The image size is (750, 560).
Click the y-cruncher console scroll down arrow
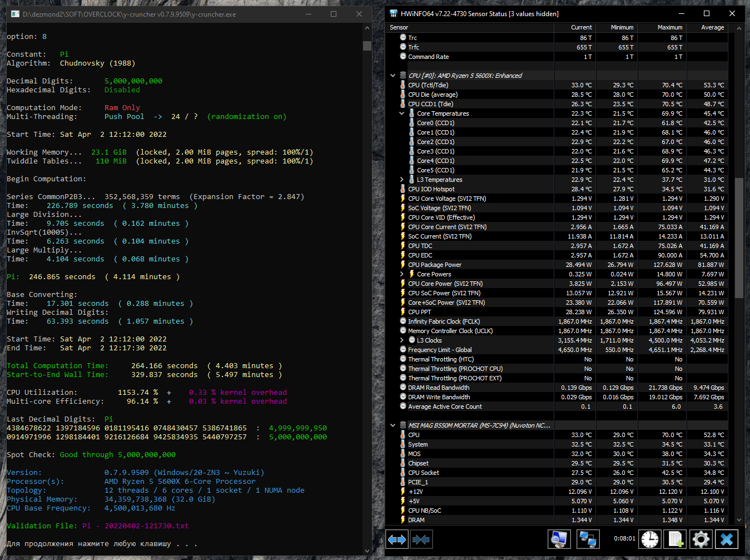367,551
